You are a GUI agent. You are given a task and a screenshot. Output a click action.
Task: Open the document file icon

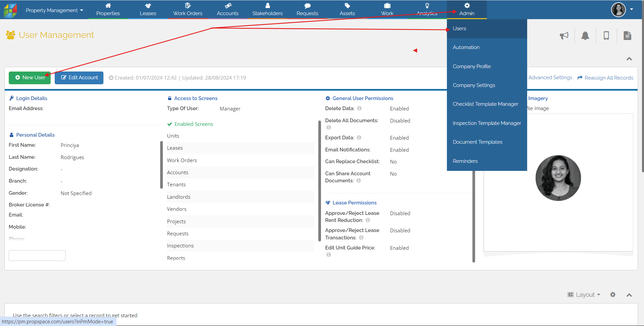point(627,36)
